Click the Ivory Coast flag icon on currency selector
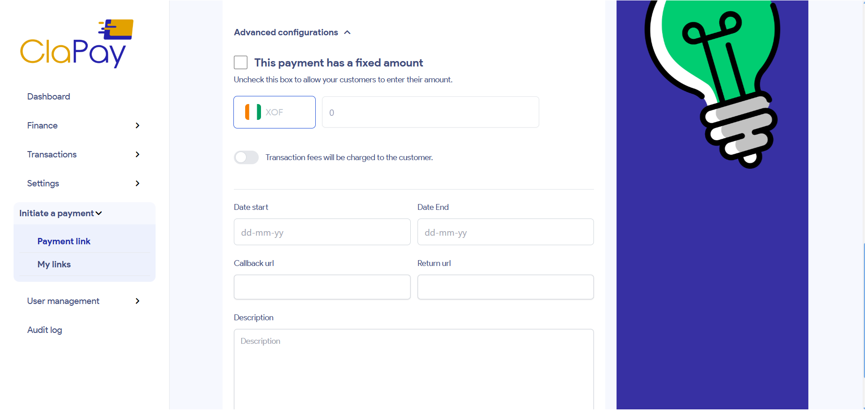This screenshot has height=413, width=868. 252,112
